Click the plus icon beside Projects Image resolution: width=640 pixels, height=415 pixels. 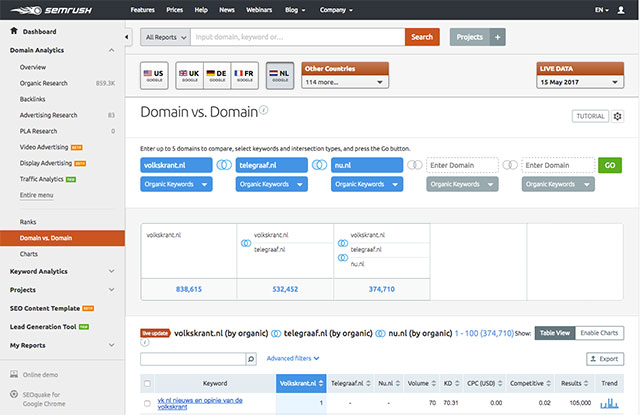(498, 37)
